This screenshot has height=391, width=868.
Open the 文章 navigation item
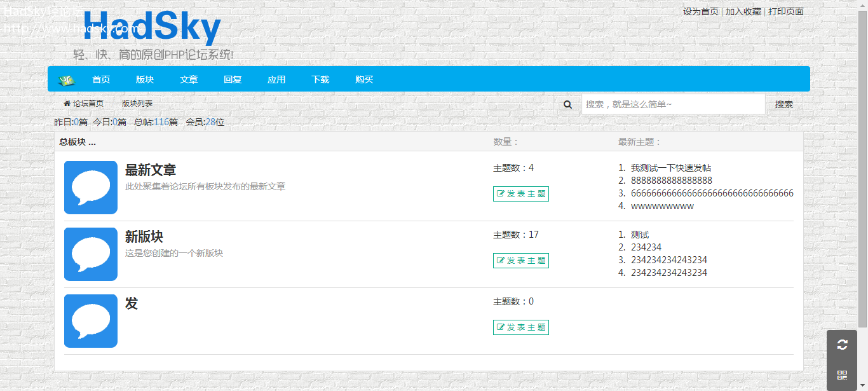[189, 79]
